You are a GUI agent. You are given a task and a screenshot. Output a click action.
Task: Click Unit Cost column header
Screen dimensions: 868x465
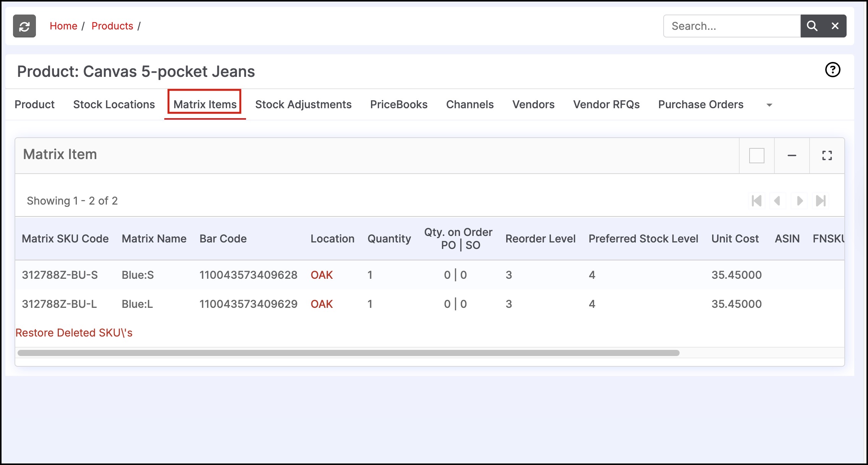735,239
